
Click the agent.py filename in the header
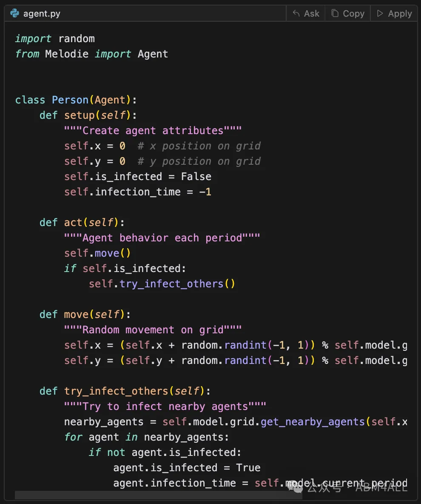pyautogui.click(x=42, y=14)
